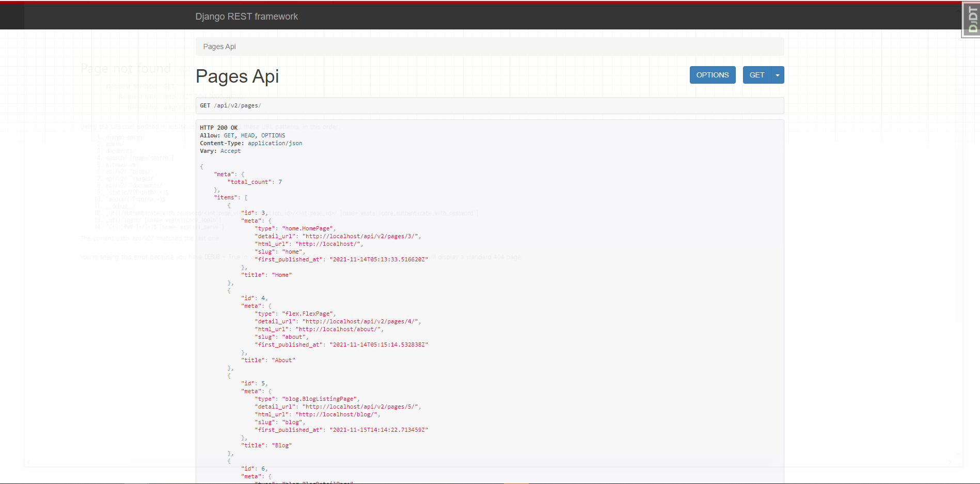Image resolution: width=980 pixels, height=484 pixels.
Task: Click the Content-Type application/json header
Action: tap(251, 143)
